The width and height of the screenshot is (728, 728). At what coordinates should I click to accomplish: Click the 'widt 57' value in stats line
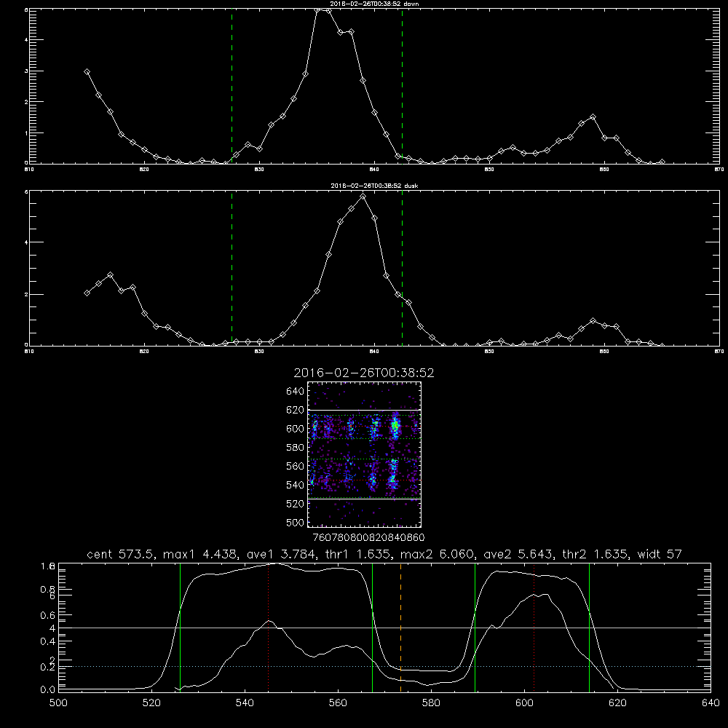[x=660, y=554]
